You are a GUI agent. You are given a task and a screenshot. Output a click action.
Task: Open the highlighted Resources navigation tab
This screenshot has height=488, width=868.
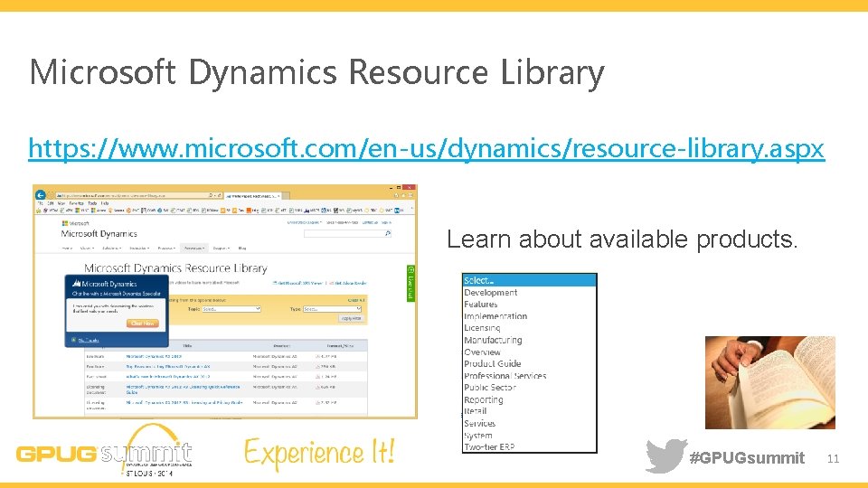193,248
